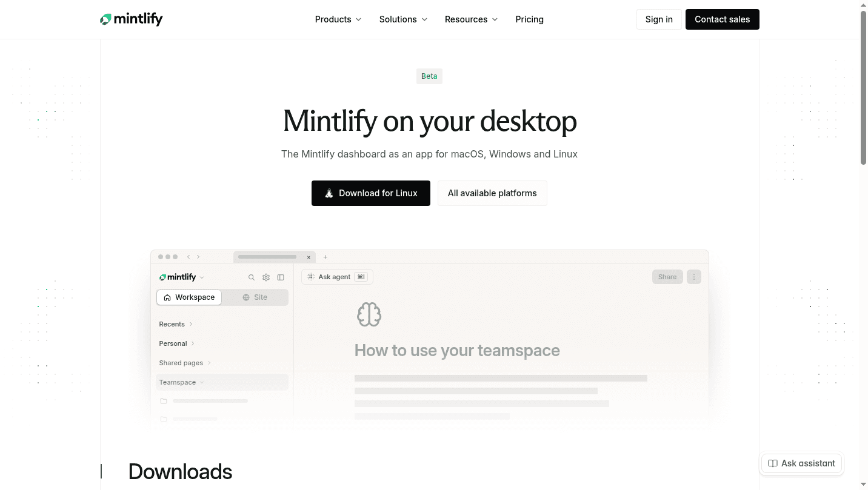Click the "Downloads" section heading
Viewport: 868px width, 490px height.
[180, 471]
